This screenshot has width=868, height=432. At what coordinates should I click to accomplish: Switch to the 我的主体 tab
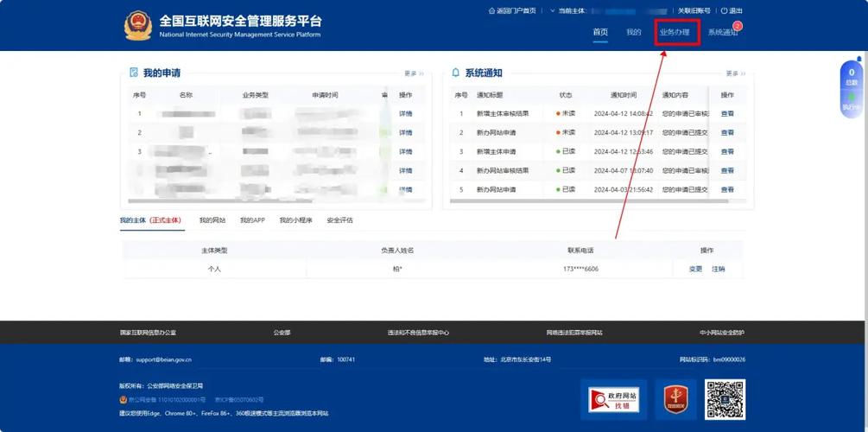click(150, 219)
